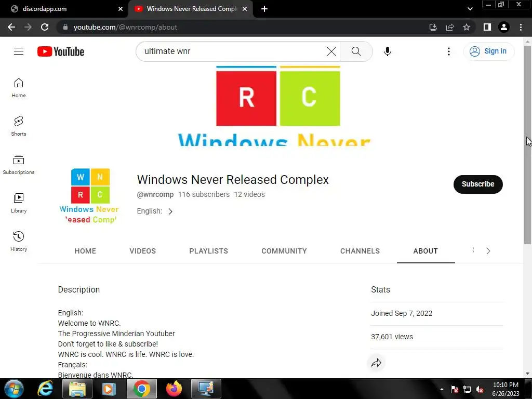Click 'The Progressive Minderian Youtuber' line
Image resolution: width=532 pixels, height=399 pixels.
pos(116,334)
